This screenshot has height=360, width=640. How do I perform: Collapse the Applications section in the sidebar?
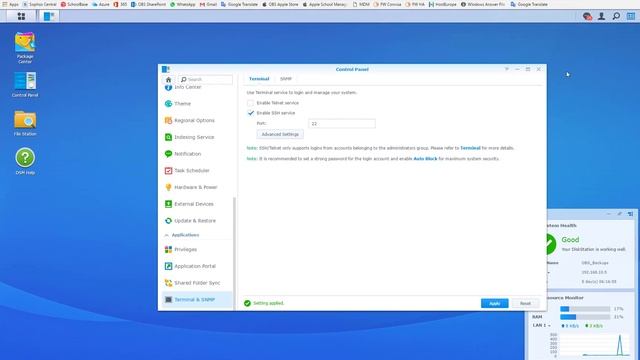point(166,235)
